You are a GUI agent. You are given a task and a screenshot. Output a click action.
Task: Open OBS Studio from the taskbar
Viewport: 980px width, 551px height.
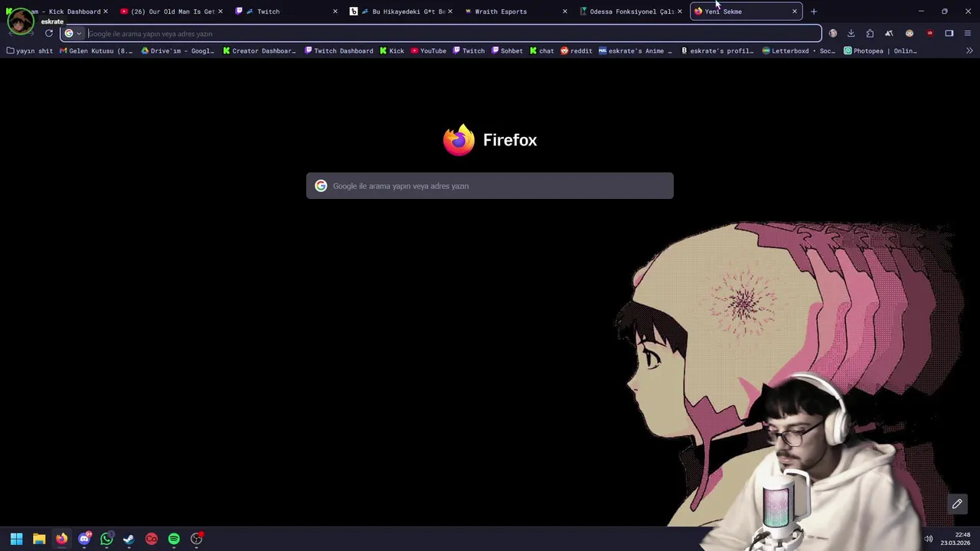click(197, 539)
